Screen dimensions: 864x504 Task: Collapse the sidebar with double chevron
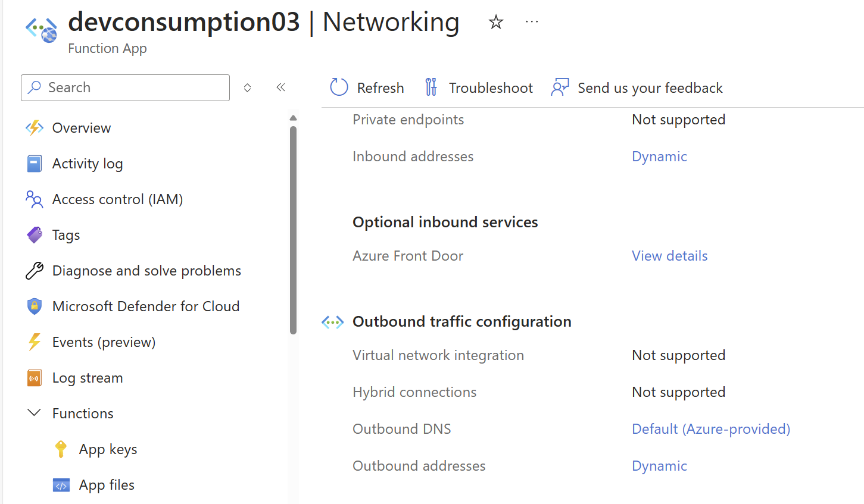click(x=281, y=87)
